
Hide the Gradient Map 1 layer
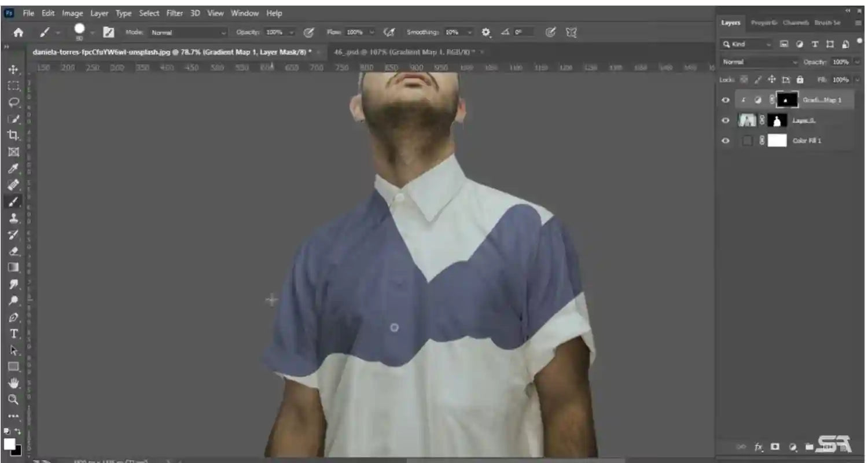click(726, 100)
